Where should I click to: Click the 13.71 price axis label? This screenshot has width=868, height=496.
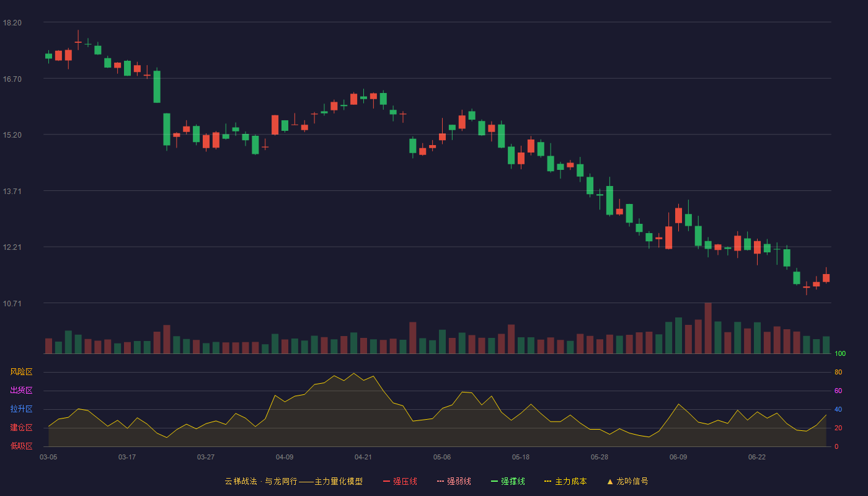coord(12,191)
